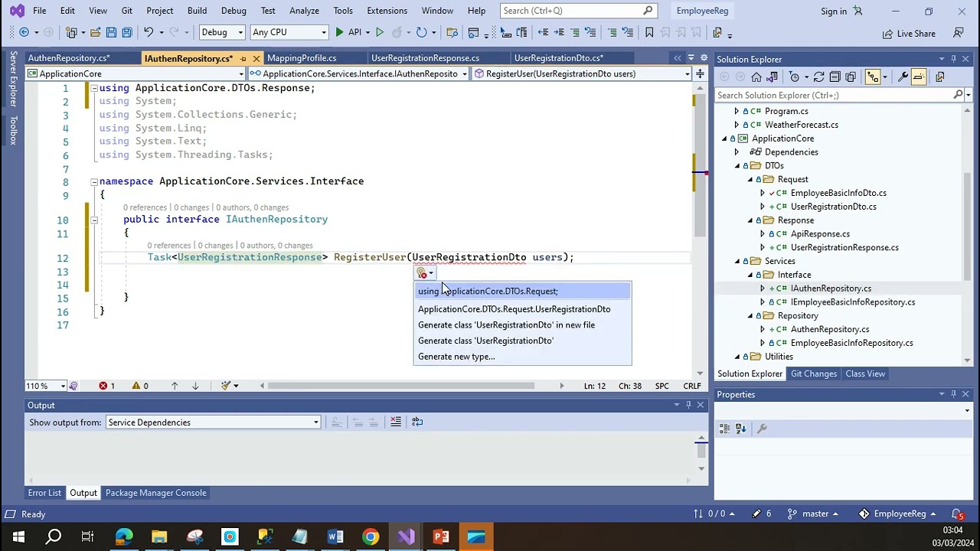The width and height of the screenshot is (980, 551).
Task: Select 'using ApplicationCore.DTOs.Request;' quick fix
Action: (x=523, y=291)
